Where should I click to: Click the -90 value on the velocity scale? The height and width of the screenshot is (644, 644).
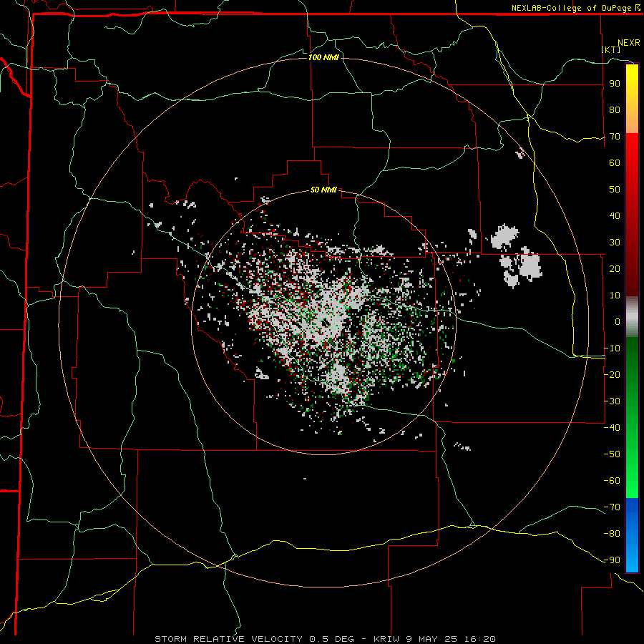pos(612,560)
